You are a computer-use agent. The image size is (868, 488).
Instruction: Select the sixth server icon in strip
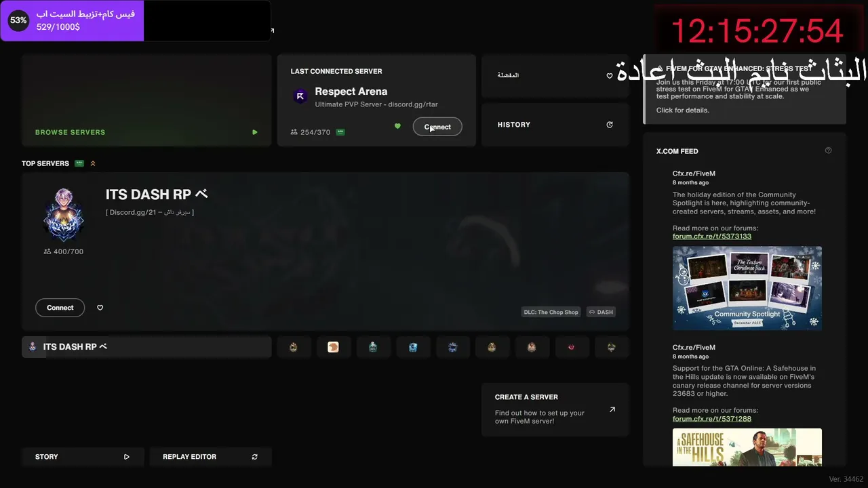click(492, 347)
